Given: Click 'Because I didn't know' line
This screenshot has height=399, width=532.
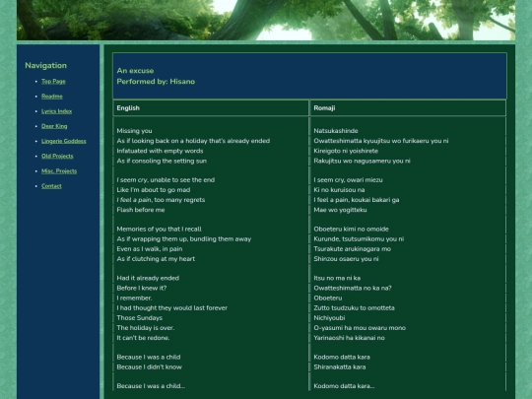Looking at the screenshot, I should 150,366.
